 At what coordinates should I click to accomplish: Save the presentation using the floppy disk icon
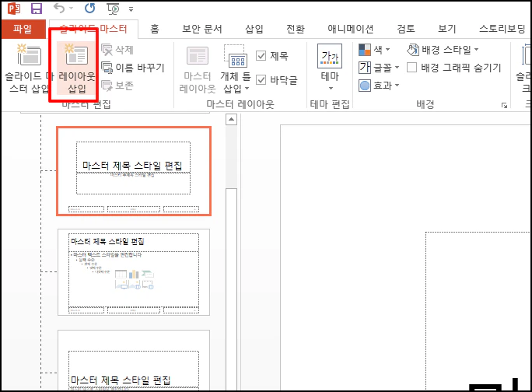pos(37,9)
